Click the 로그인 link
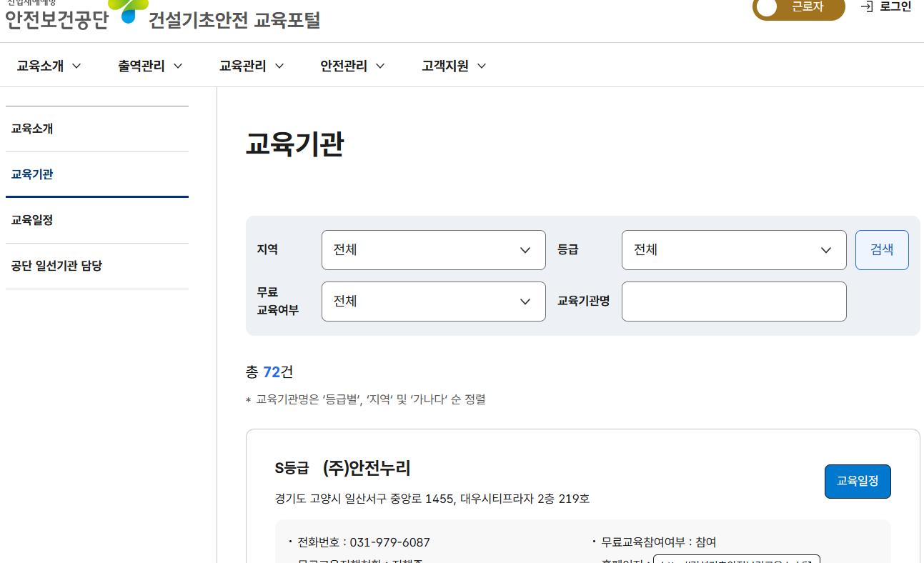Screen dimensions: 924x563 coord(893,6)
